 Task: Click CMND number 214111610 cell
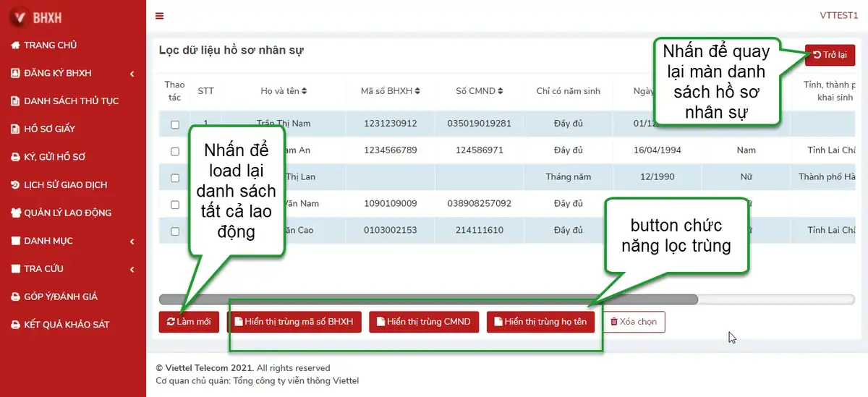click(x=480, y=230)
